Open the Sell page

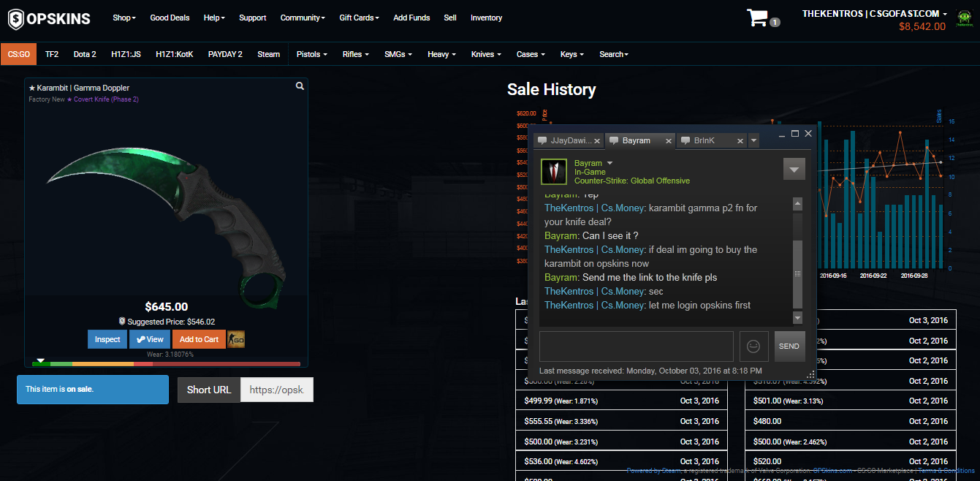click(x=450, y=18)
